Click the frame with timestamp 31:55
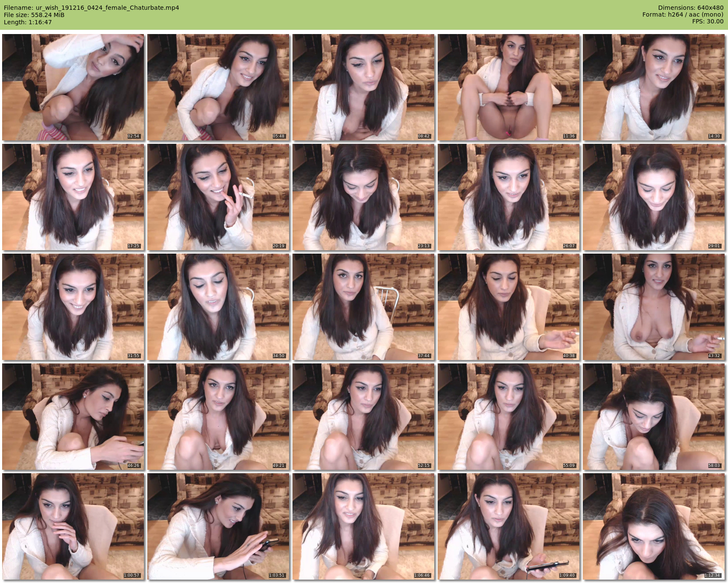The image size is (728, 583). point(73,307)
